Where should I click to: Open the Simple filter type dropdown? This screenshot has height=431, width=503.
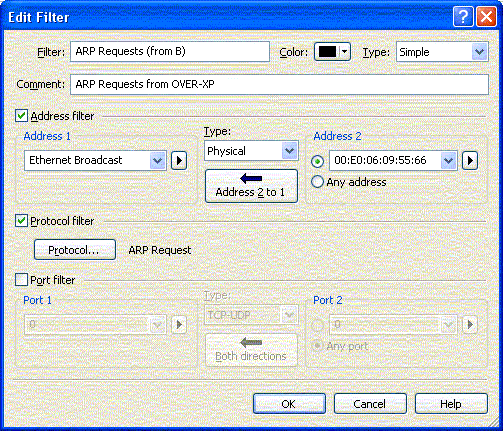click(479, 52)
